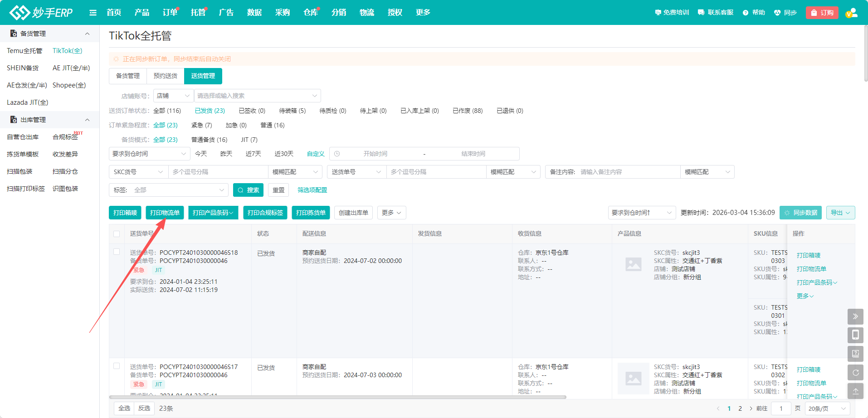This screenshot has height=418, width=868.
Task: Click the 备货管理 section icon in the sidebar
Action: pyautogui.click(x=14, y=34)
